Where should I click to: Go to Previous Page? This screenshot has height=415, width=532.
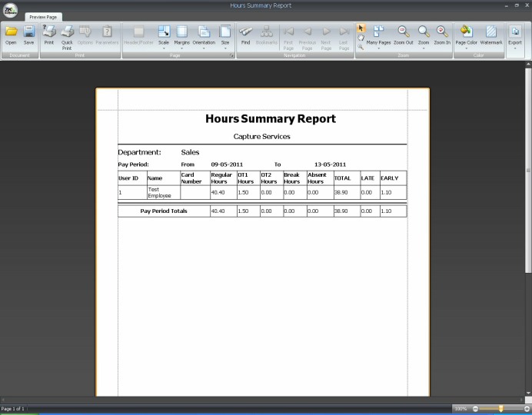click(308, 38)
